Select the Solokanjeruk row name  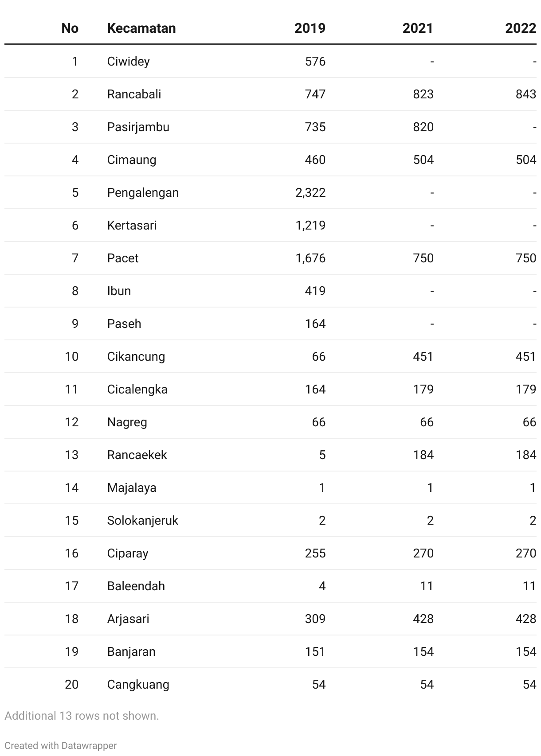pyautogui.click(x=142, y=520)
